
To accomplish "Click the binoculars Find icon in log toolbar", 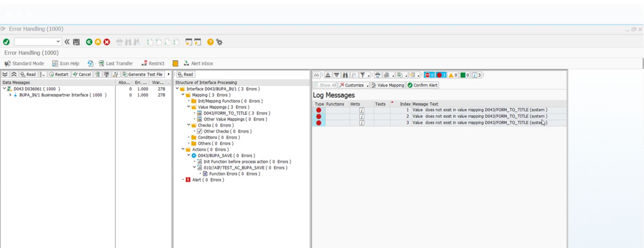I will click(345, 75).
